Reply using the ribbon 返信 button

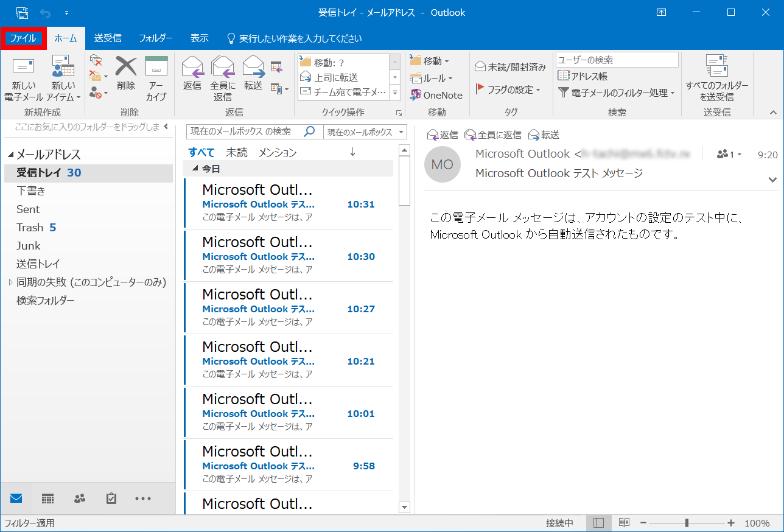point(192,74)
